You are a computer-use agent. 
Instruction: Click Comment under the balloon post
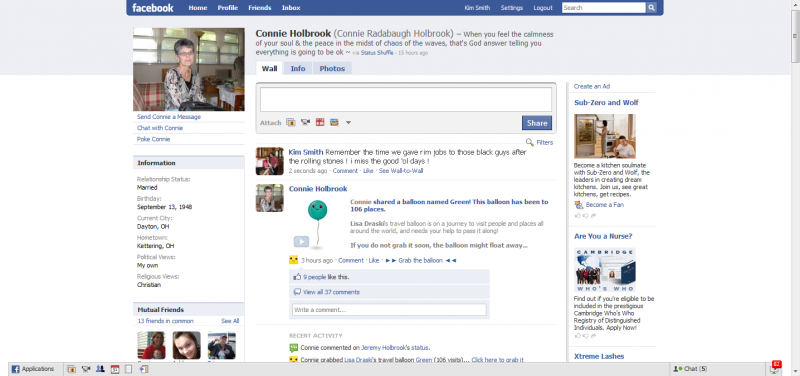[x=351, y=260]
